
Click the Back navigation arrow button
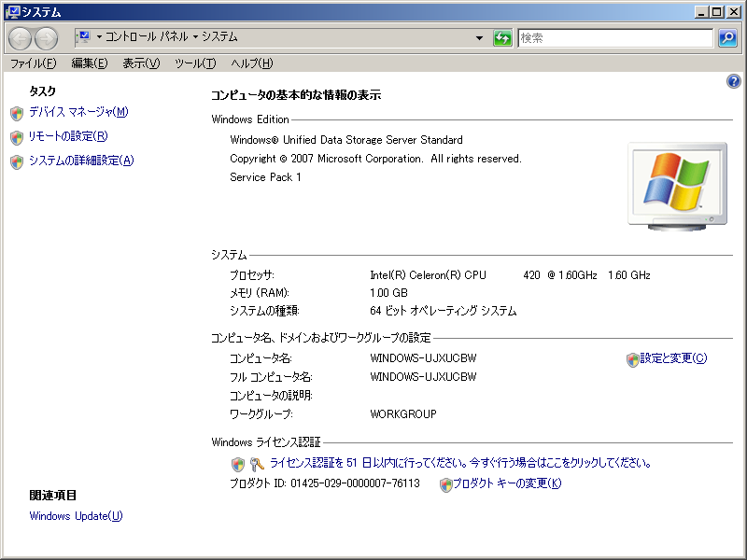coord(21,38)
